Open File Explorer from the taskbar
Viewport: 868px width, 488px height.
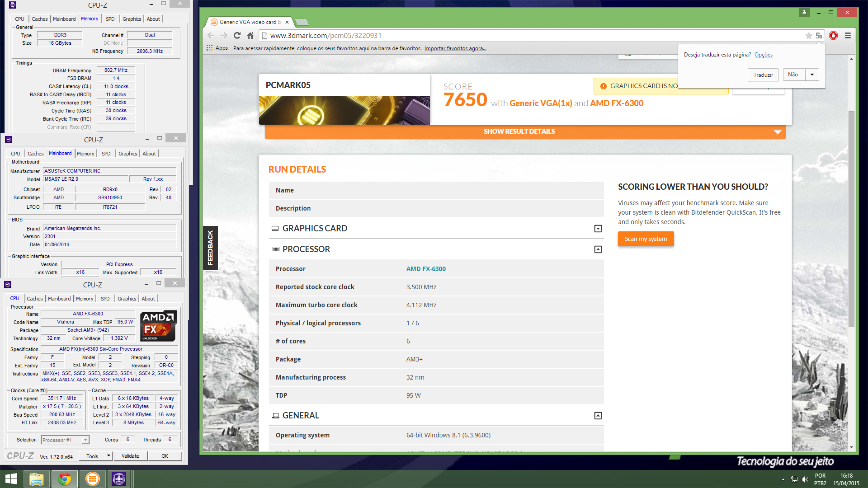point(37,479)
